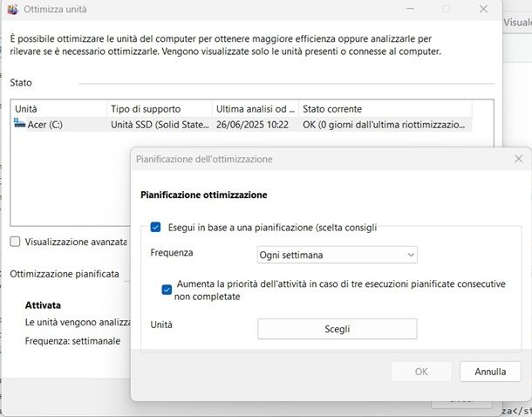The height and width of the screenshot is (417, 532).
Task: Click the Ultima analisi column header
Action: click(x=256, y=109)
